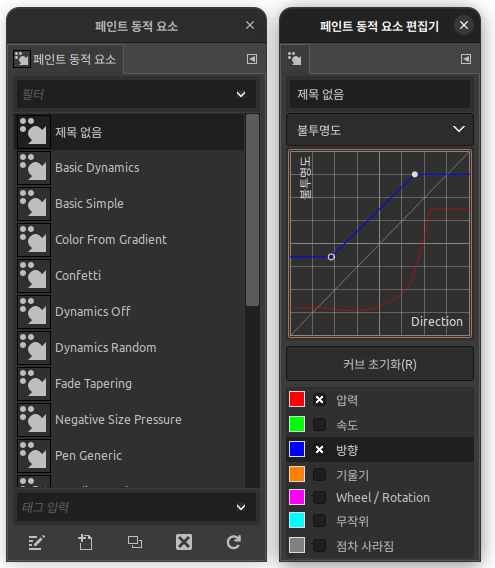This screenshot has width=495, height=568.
Task: Expand the 태그 입력 tag dropdown arrow
Action: click(241, 507)
